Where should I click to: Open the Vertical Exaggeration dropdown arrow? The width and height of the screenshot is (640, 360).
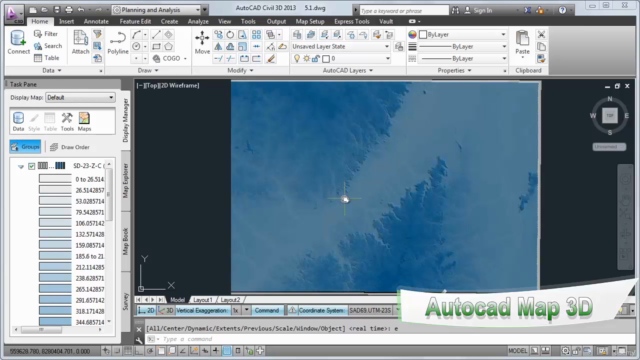pyautogui.click(x=247, y=311)
